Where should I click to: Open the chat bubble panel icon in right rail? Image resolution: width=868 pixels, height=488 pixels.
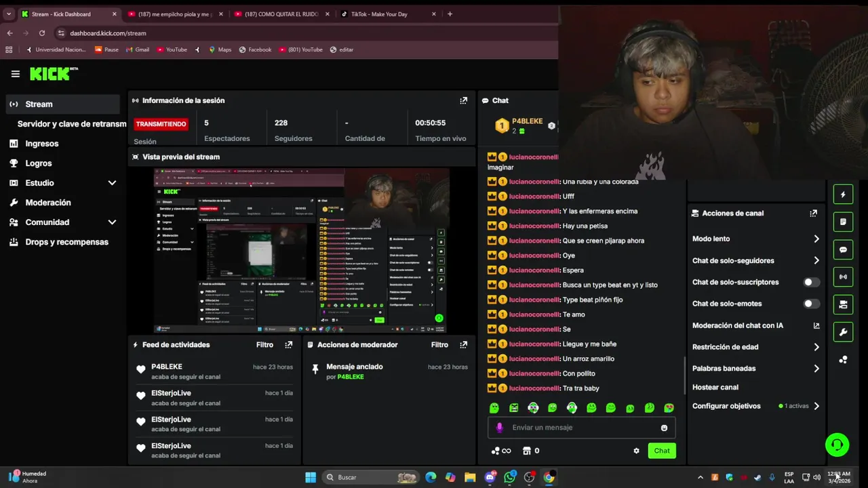point(843,249)
